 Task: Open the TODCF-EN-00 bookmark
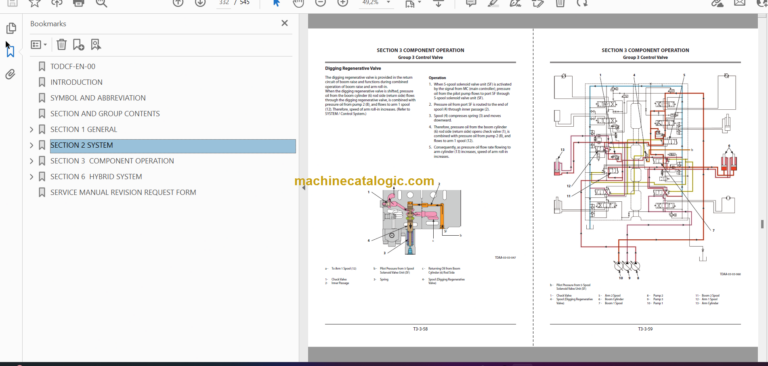point(73,67)
